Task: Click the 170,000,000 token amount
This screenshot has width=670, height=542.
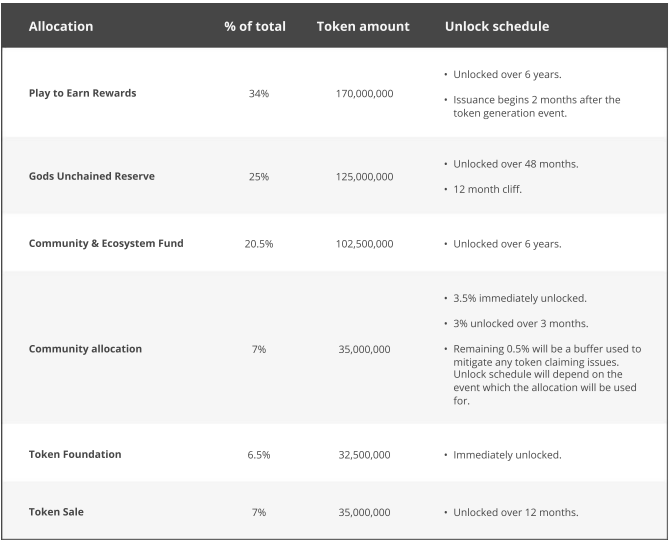Action: coord(364,93)
